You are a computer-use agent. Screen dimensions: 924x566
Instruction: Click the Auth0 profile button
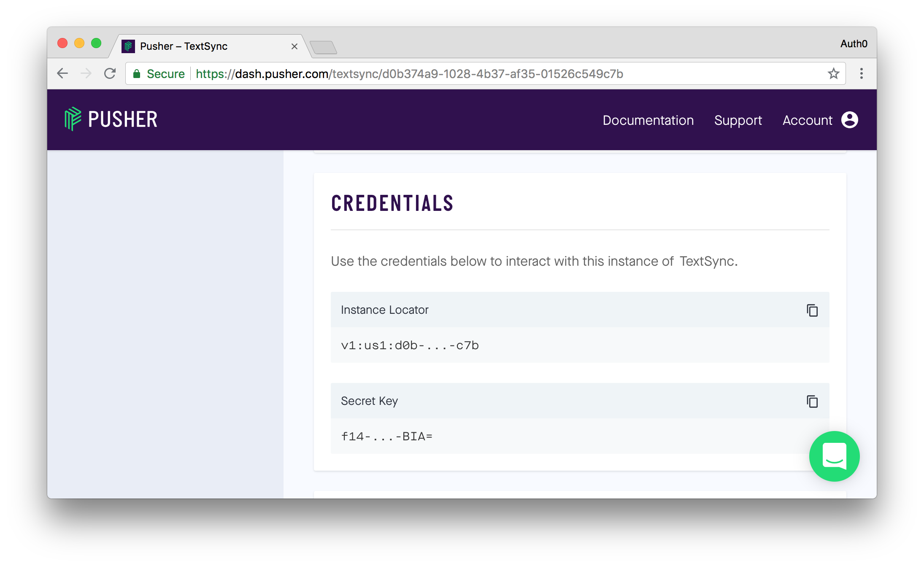(854, 44)
